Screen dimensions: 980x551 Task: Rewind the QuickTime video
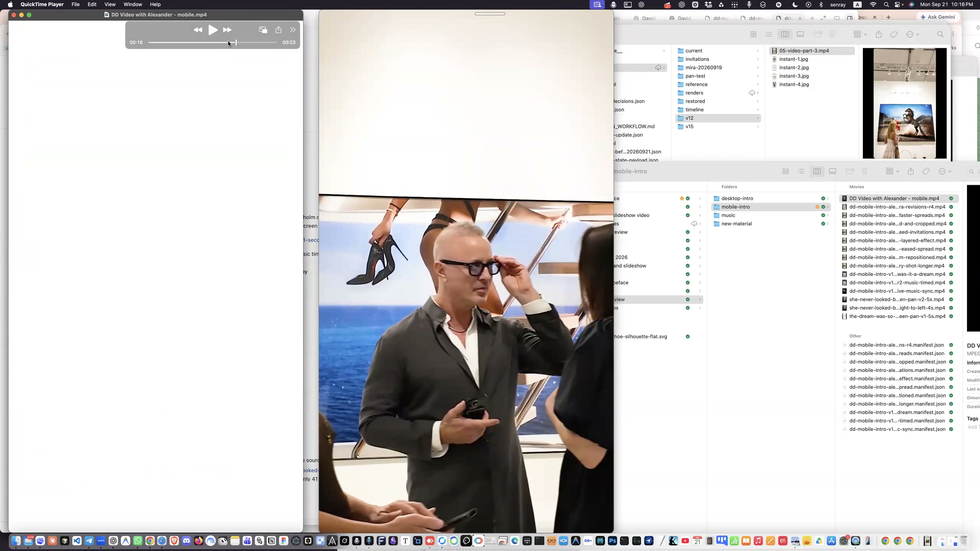coord(198,30)
